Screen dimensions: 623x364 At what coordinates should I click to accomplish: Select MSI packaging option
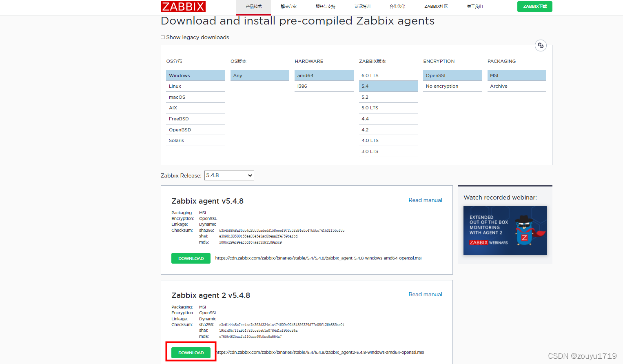pyautogui.click(x=517, y=75)
